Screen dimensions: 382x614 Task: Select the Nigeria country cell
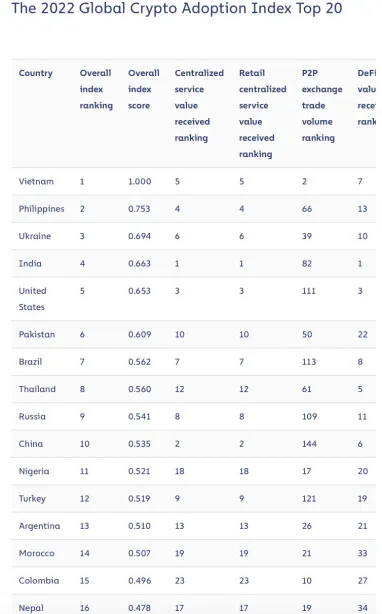point(34,471)
